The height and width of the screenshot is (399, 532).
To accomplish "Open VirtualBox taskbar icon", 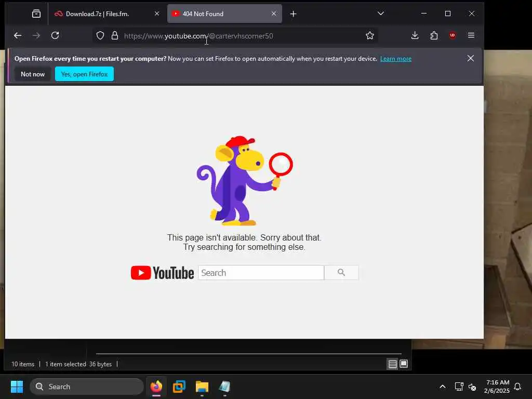I will [x=179, y=387].
